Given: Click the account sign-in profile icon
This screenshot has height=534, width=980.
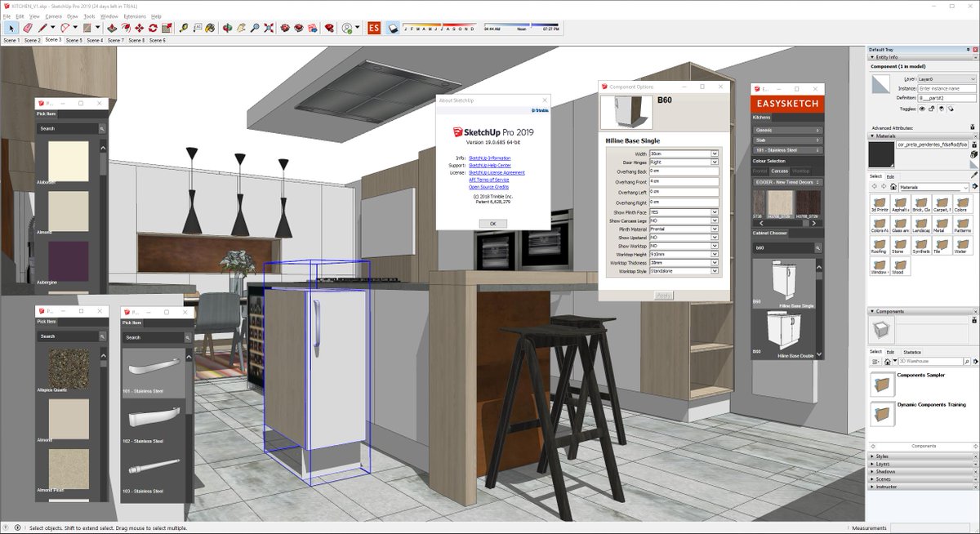Looking at the screenshot, I should [x=347, y=28].
